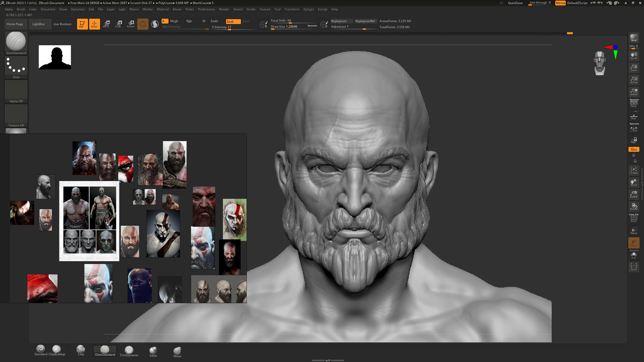Enable Zadd sculpting mode
Screen dimensions: 644x362
pos(214,21)
